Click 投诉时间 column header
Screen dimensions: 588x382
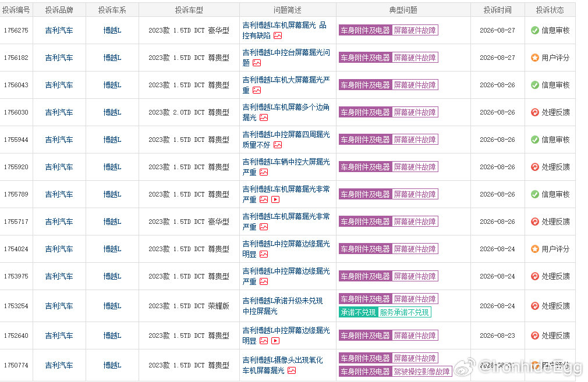497,10
